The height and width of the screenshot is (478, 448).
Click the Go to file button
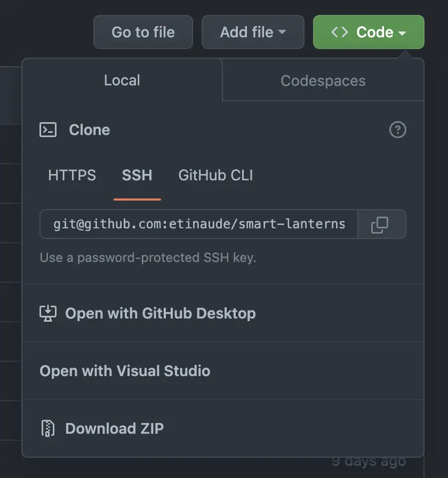click(143, 32)
